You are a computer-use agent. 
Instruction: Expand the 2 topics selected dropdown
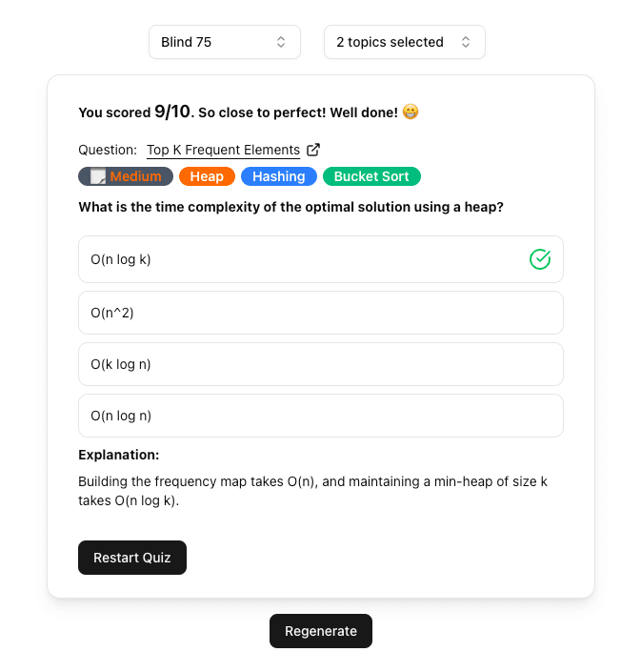pos(404,42)
